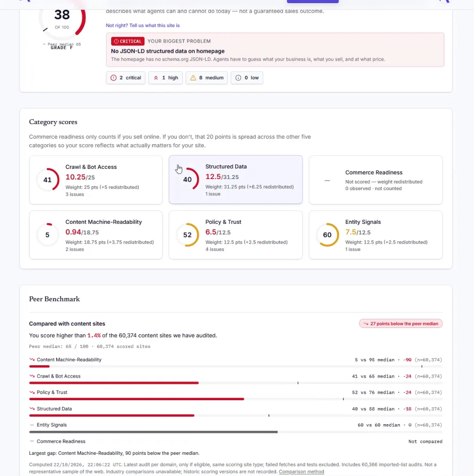Viewport: 474px width, 476px height.
Task: Click the '12.5/31.25' Structured Data score
Action: point(222,177)
